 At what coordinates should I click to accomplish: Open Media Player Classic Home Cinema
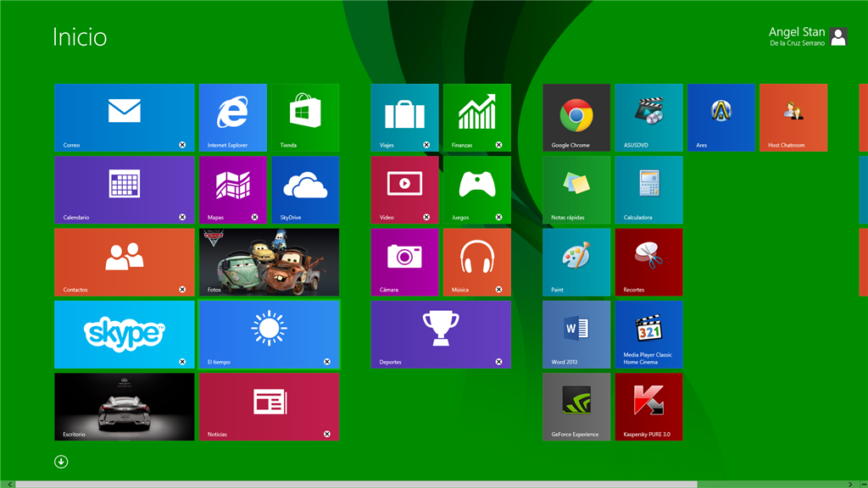648,335
